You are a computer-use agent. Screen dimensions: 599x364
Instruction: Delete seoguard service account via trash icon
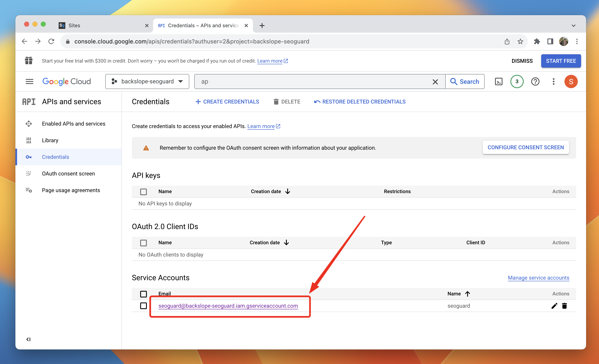point(564,306)
